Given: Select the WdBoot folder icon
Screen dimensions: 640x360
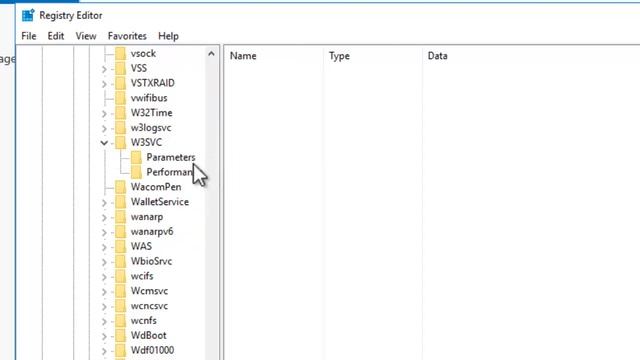Looking at the screenshot, I should pos(120,336).
